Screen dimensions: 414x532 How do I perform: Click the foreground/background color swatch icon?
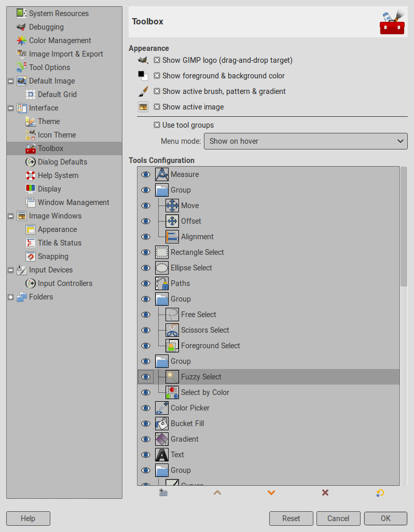tap(143, 76)
